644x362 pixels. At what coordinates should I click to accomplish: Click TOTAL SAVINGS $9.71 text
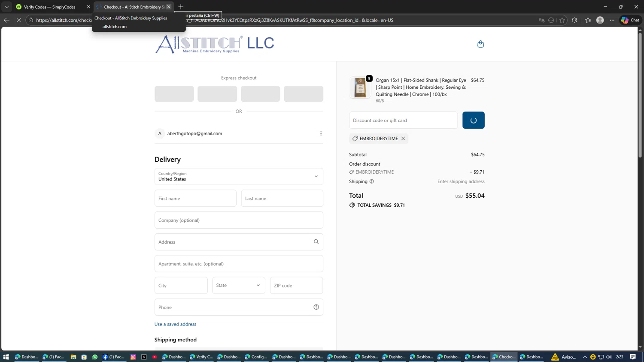pyautogui.click(x=381, y=205)
